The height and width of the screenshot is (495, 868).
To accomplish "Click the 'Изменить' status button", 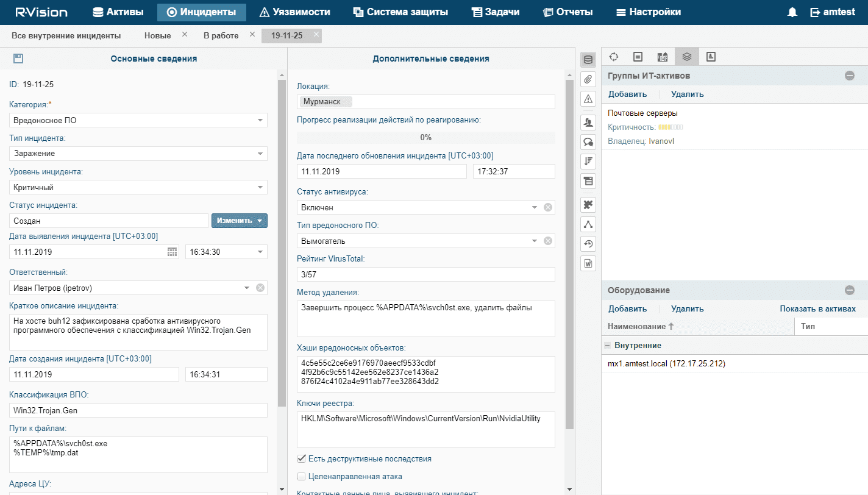I will coord(239,221).
